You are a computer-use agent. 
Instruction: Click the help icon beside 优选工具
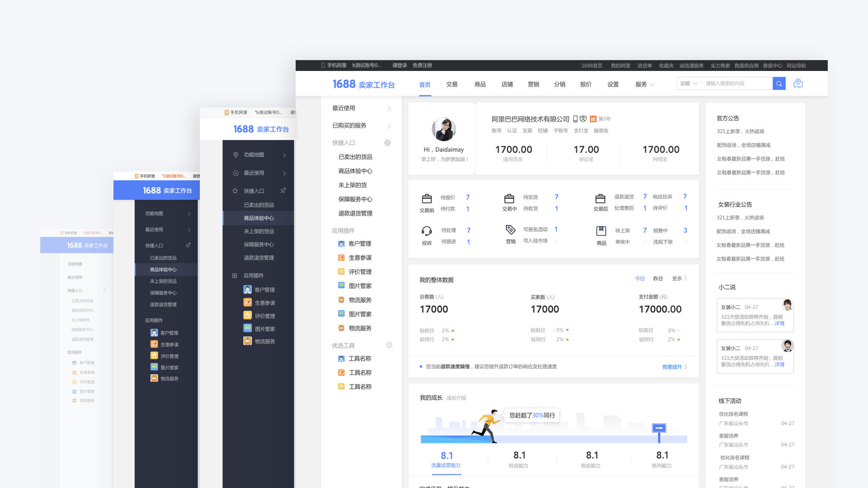(389, 345)
